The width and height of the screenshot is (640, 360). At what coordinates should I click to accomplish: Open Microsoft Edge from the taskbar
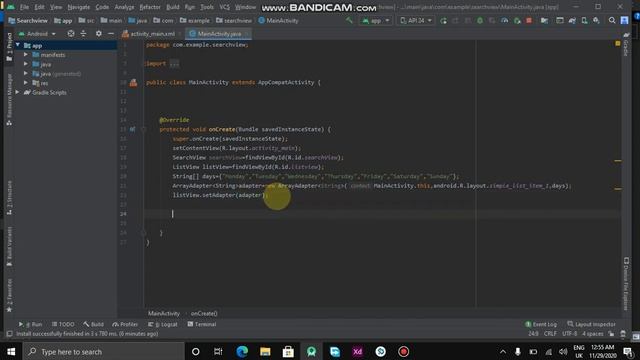(242, 351)
